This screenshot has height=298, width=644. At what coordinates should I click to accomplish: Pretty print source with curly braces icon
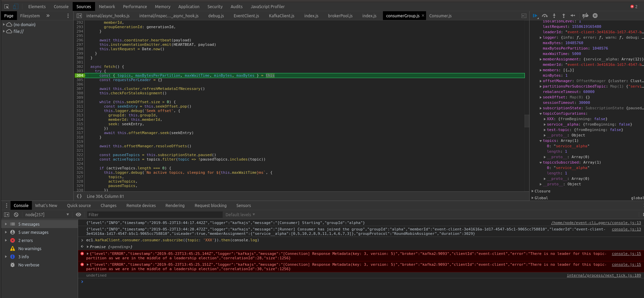coord(79,196)
